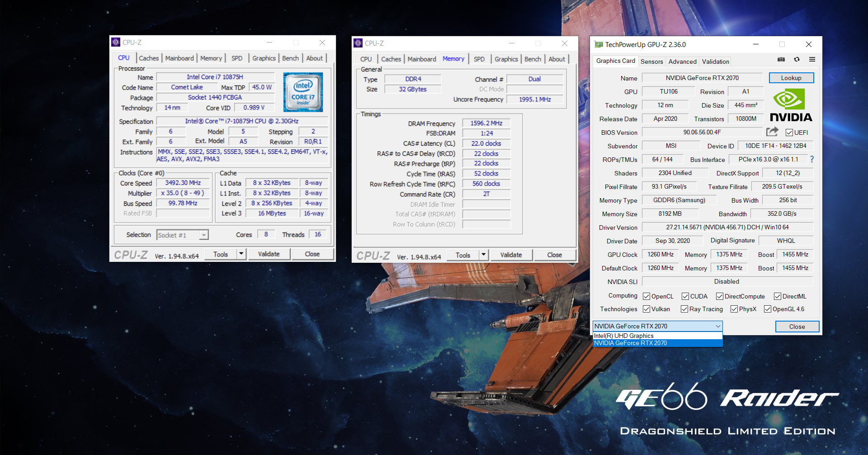Viewport: 868px width, 455px height.
Task: Refresh GPU-Z data with refresh icon
Action: click(x=797, y=59)
